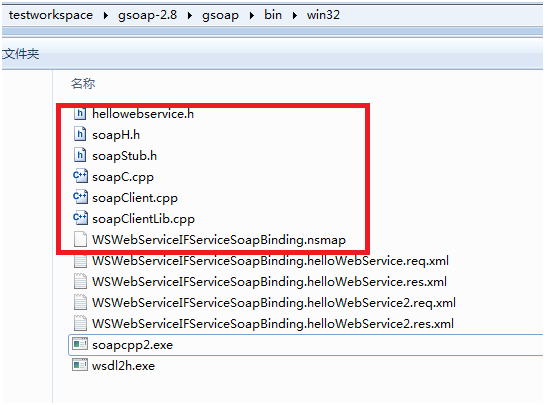Click the soapC.cpp C++ file icon
The width and height of the screenshot is (556, 405).
tap(80, 177)
